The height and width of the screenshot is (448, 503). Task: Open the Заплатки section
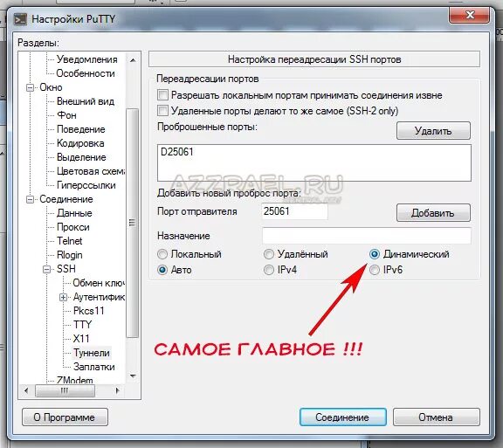pos(94,367)
